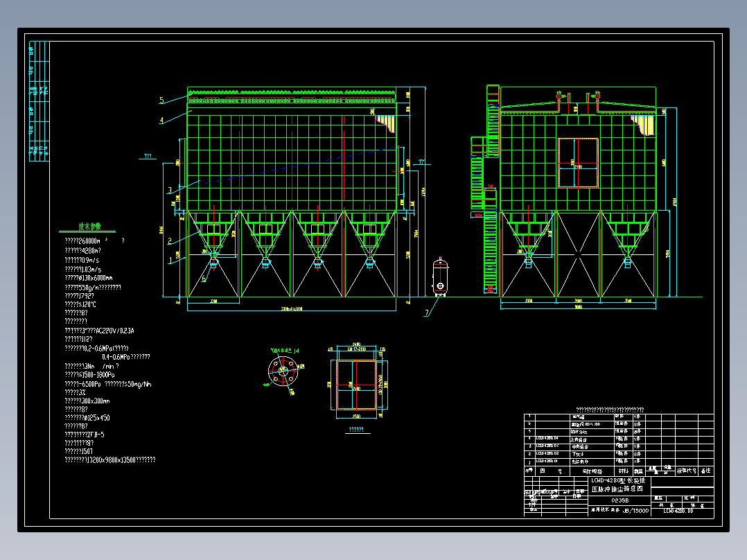
Task: Click the LCHD4280.00 drawing number cell
Action: pyautogui.click(x=678, y=510)
